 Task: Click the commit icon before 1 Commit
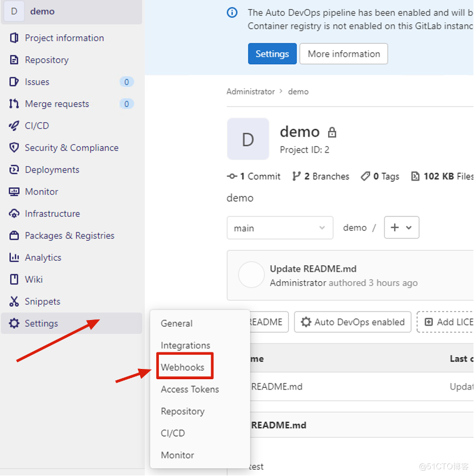(232, 176)
